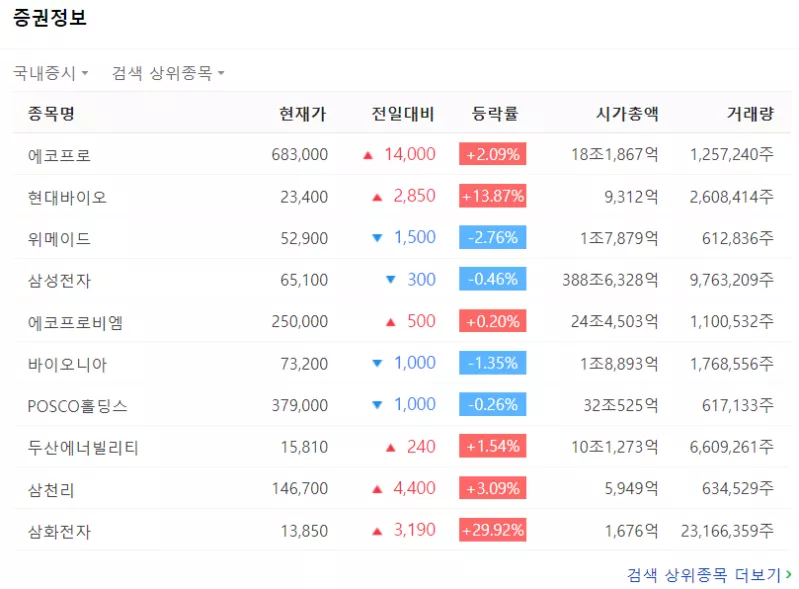Click the 73,200 price value

304,363
